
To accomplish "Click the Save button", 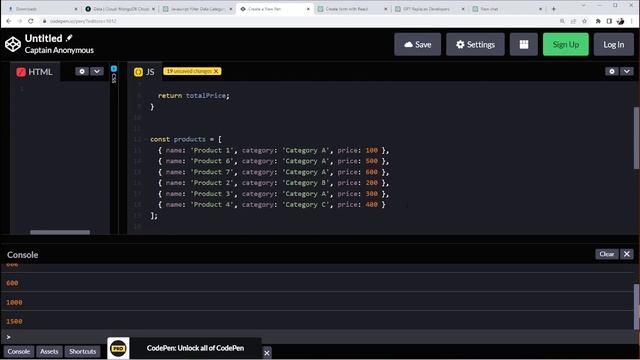I will pos(417,44).
